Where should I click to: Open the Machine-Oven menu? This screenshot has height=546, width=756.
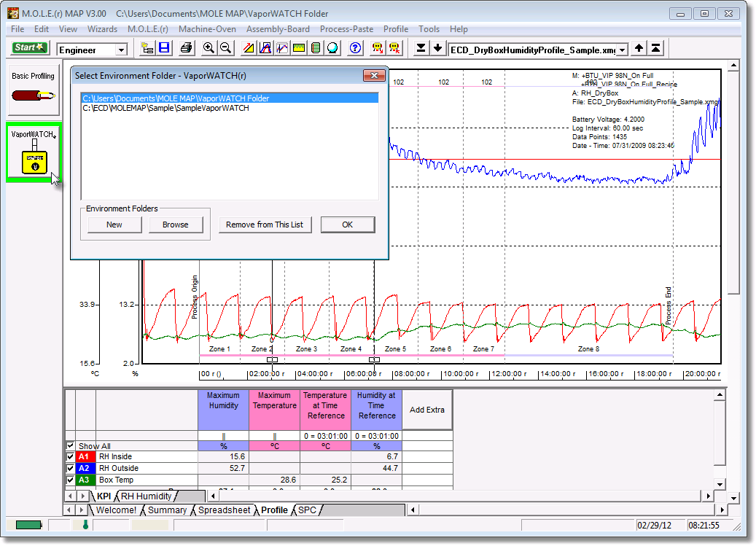tap(207, 29)
